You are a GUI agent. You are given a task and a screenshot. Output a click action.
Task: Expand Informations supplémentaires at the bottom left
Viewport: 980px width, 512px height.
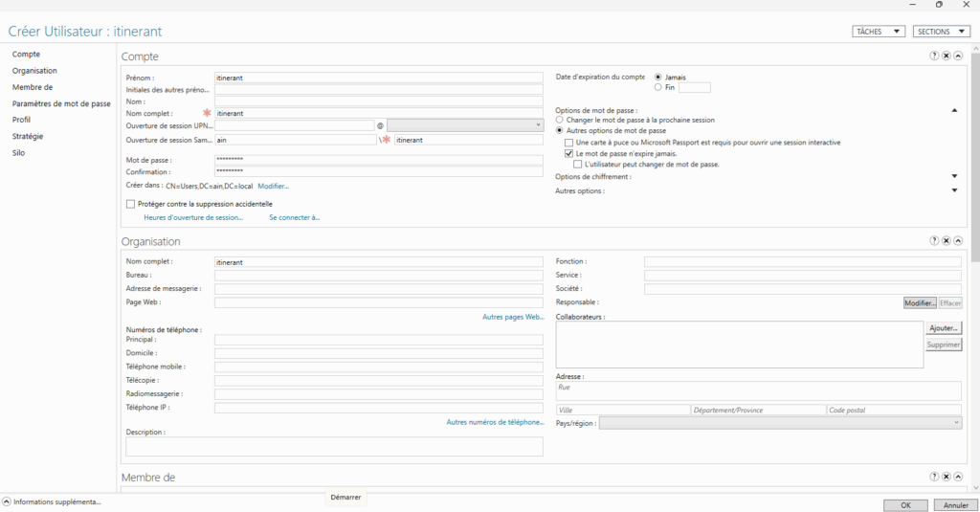click(x=7, y=501)
